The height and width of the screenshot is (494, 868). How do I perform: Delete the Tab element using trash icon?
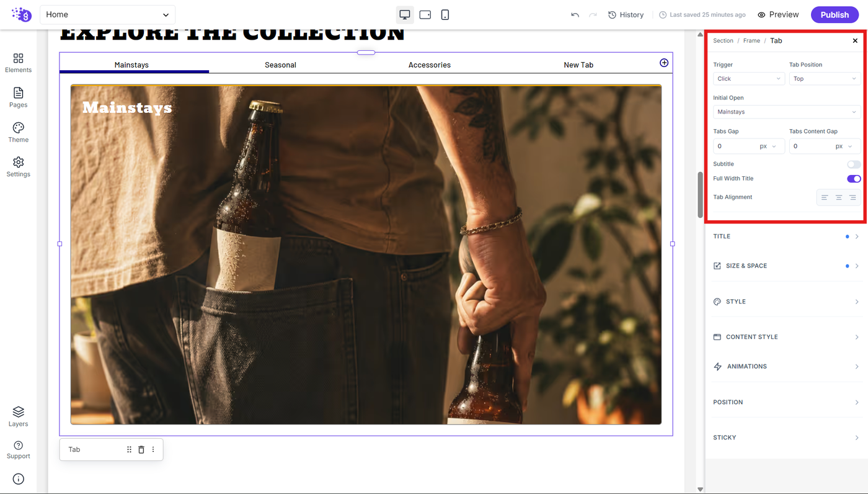(x=141, y=449)
